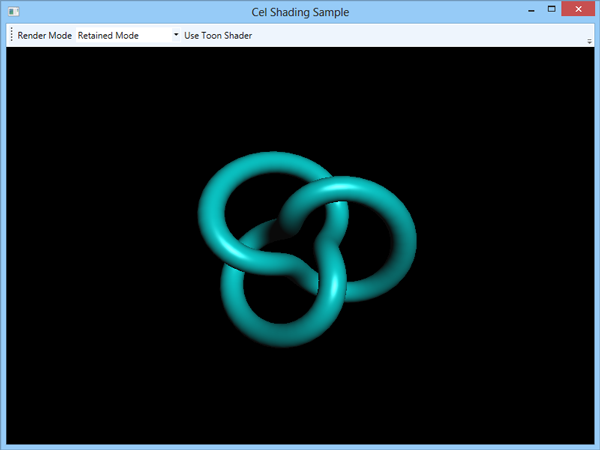Click the black viewport area below the knot
Viewport: 600px width, 450px height.
tap(300, 396)
